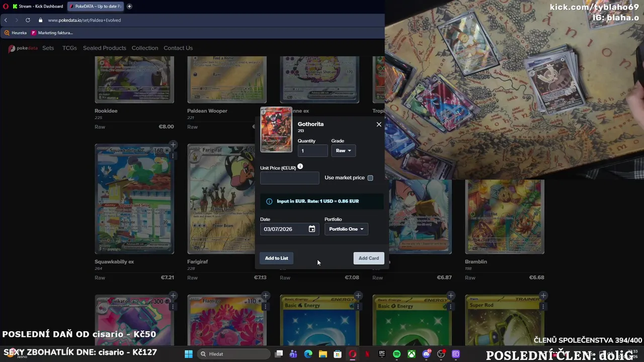Go to Collection page
Image resolution: width=644 pixels, height=362 pixels.
[145, 48]
